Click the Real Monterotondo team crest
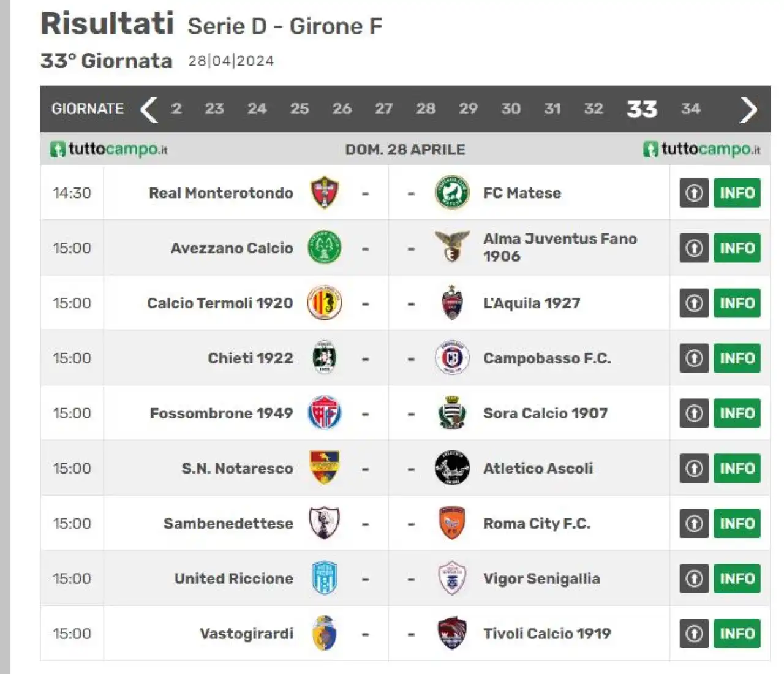This screenshot has width=784, height=674. click(324, 192)
